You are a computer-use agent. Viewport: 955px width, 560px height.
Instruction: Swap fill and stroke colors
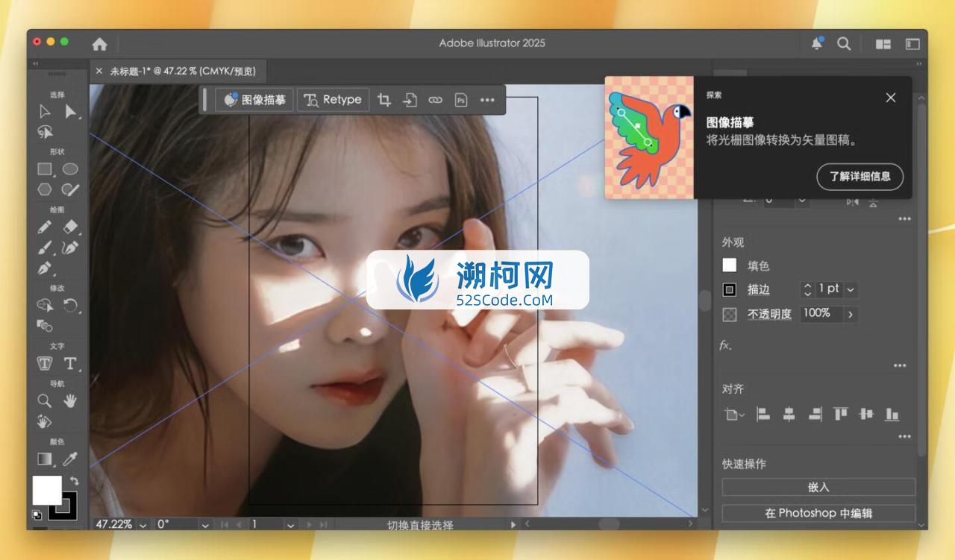(73, 481)
